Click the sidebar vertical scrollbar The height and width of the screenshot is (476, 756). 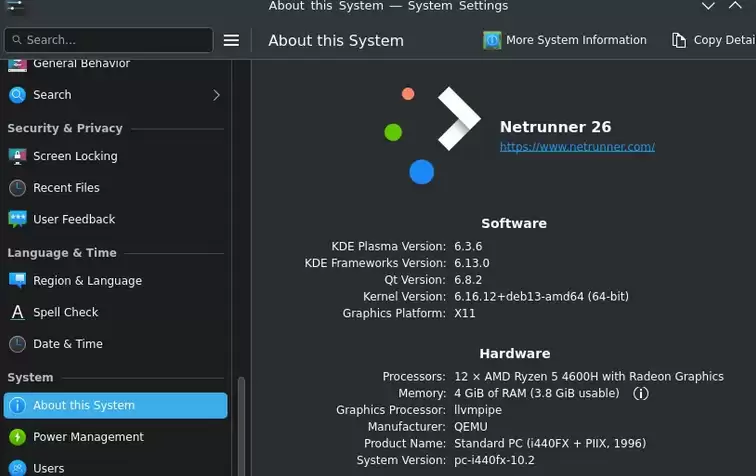[x=241, y=426]
